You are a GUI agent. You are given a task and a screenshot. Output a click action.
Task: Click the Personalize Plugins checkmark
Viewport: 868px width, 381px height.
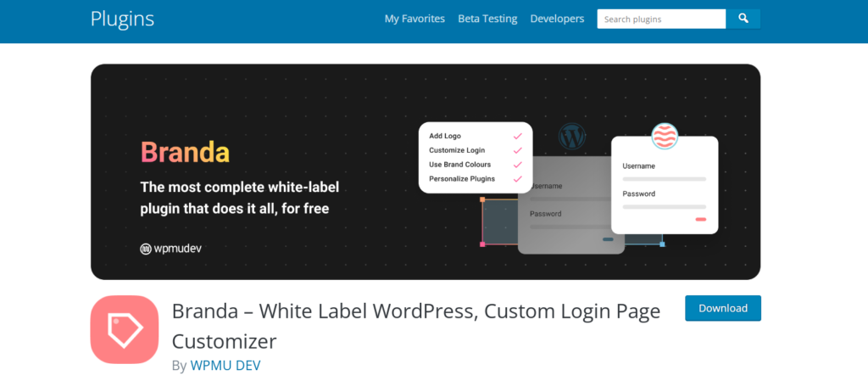click(x=517, y=179)
